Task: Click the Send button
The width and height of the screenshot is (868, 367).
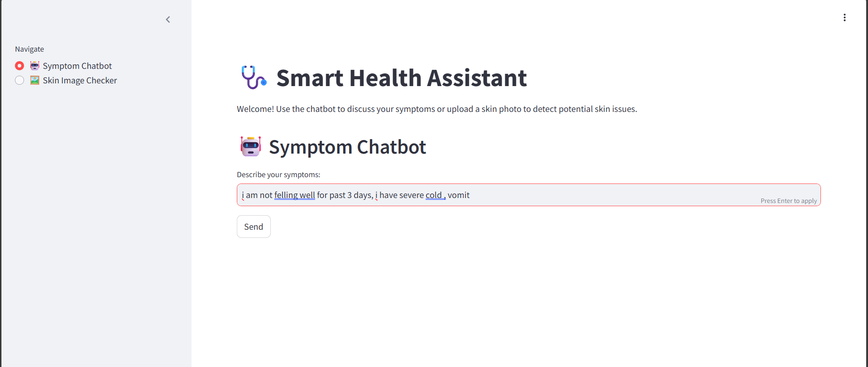Action: pyautogui.click(x=254, y=227)
